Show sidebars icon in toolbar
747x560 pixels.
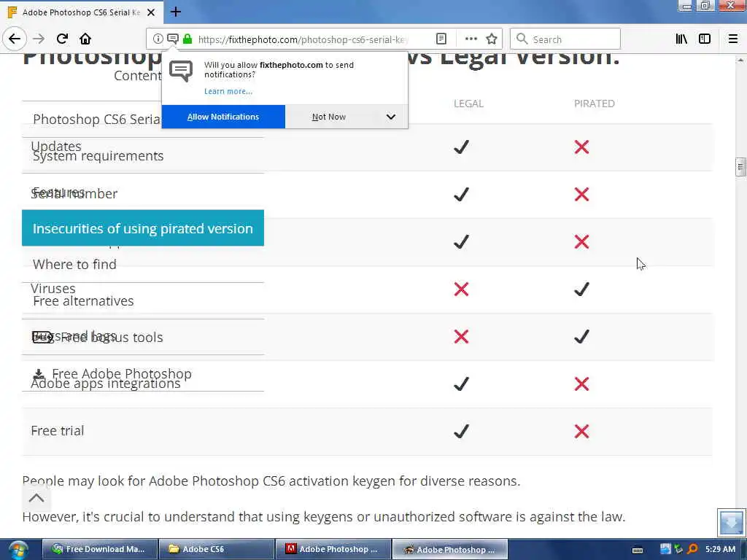[x=705, y=39]
